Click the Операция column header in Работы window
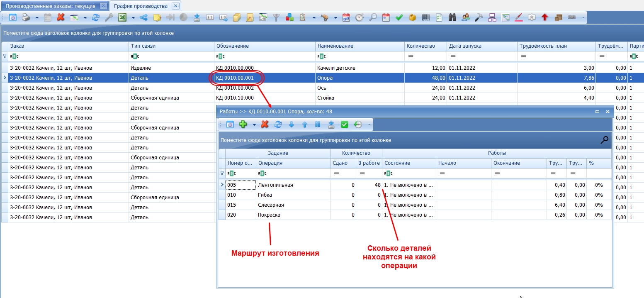Viewport: 644px width, 298px height. click(x=293, y=163)
